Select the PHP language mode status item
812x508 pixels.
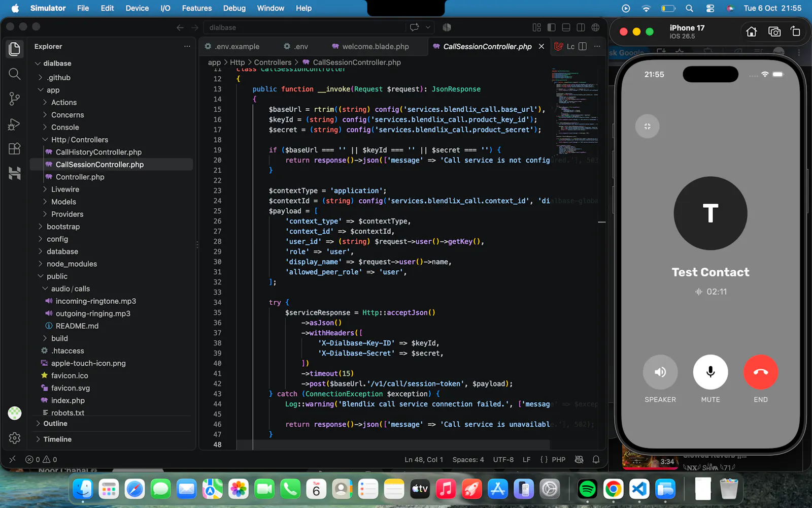(x=558, y=459)
